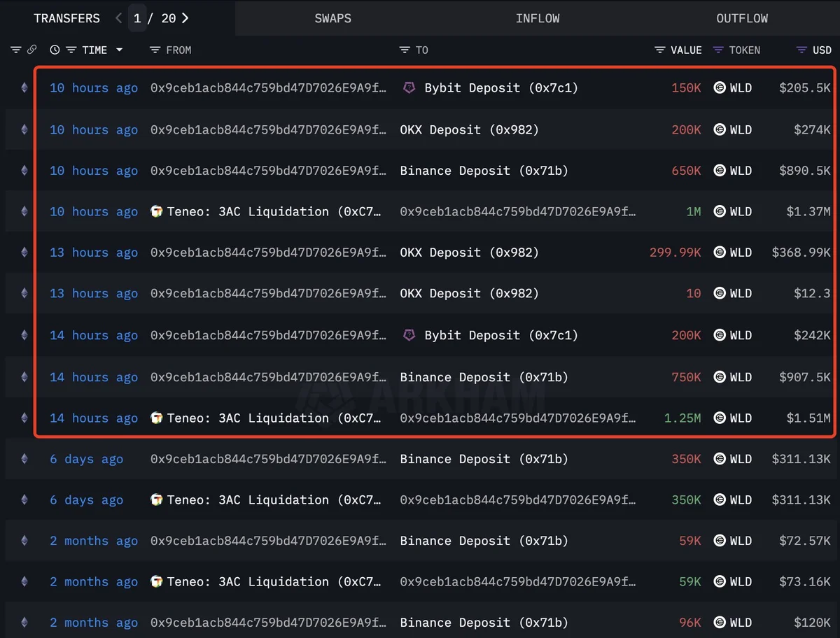Expand the TIME sort dropdown arrow
The height and width of the screenshot is (638, 840).
[x=119, y=50]
